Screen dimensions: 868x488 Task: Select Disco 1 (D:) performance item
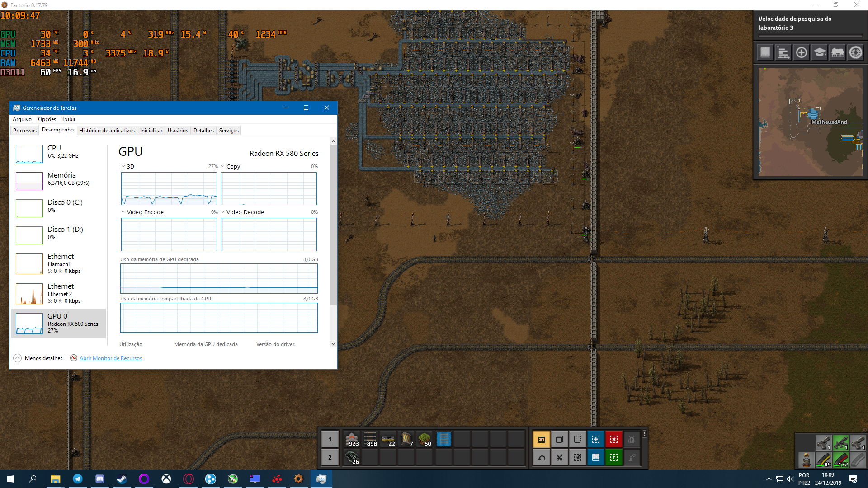58,235
